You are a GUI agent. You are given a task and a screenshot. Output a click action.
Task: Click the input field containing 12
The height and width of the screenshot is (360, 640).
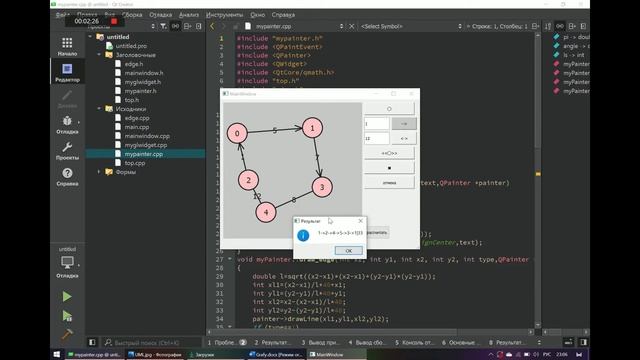(376, 138)
